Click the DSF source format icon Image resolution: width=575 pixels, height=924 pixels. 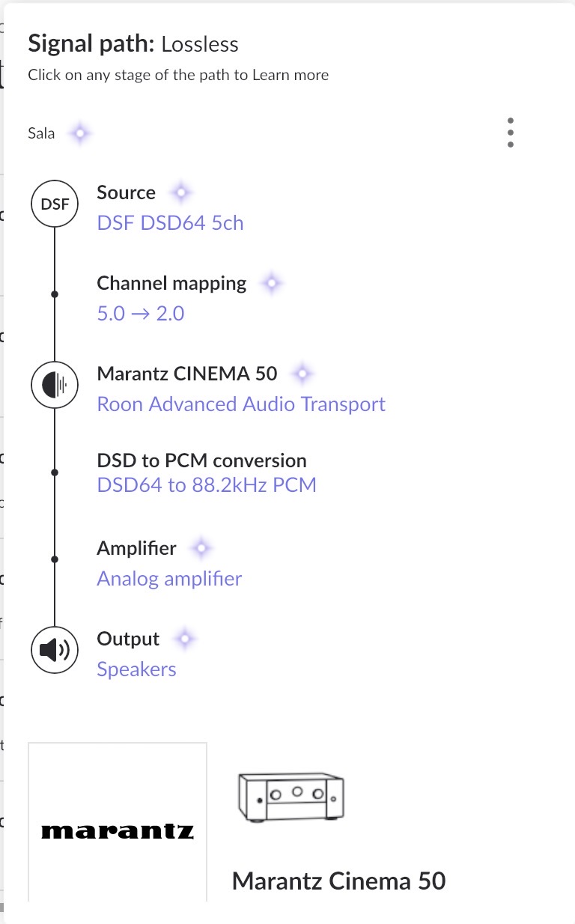54,204
